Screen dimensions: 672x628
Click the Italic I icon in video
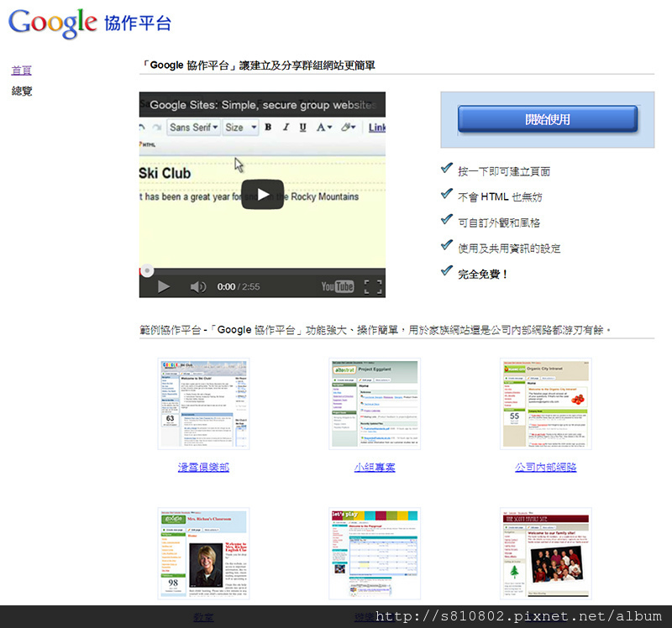286,128
